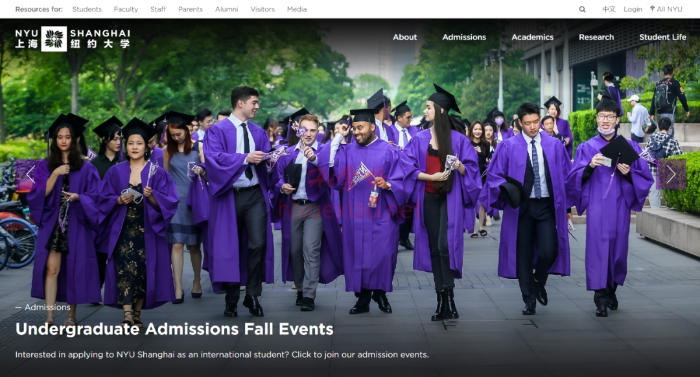This screenshot has height=377, width=700.
Task: Open the All NYU torch link
Action: [x=666, y=9]
